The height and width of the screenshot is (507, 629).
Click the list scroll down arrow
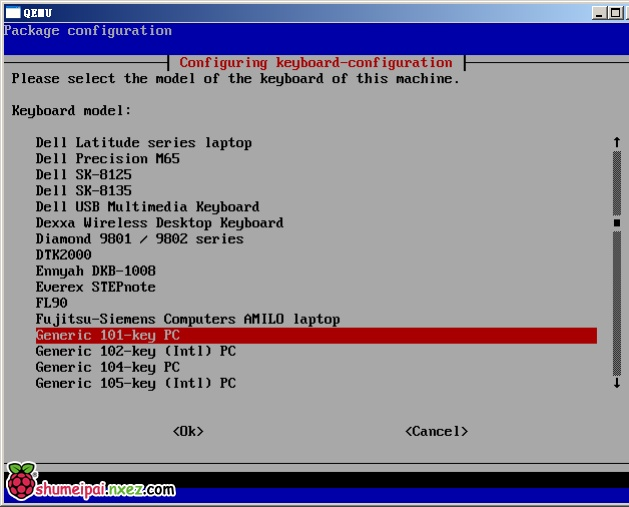[617, 383]
